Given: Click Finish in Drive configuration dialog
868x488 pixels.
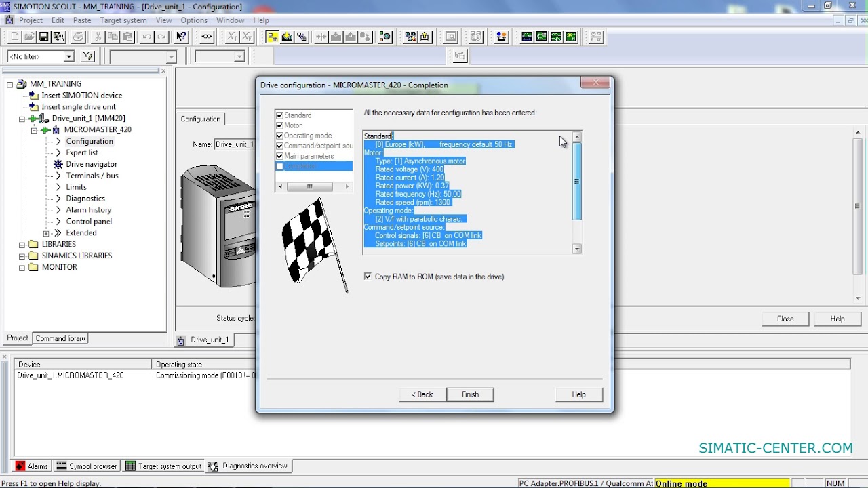Looking at the screenshot, I should tap(470, 394).
